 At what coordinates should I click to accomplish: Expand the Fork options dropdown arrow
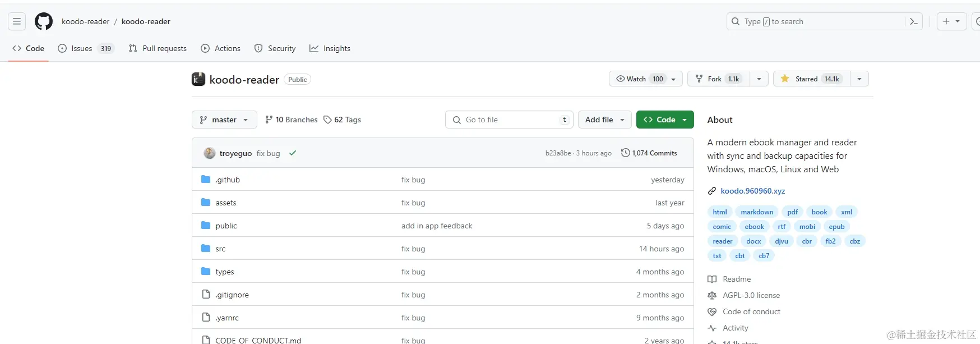pyautogui.click(x=759, y=79)
